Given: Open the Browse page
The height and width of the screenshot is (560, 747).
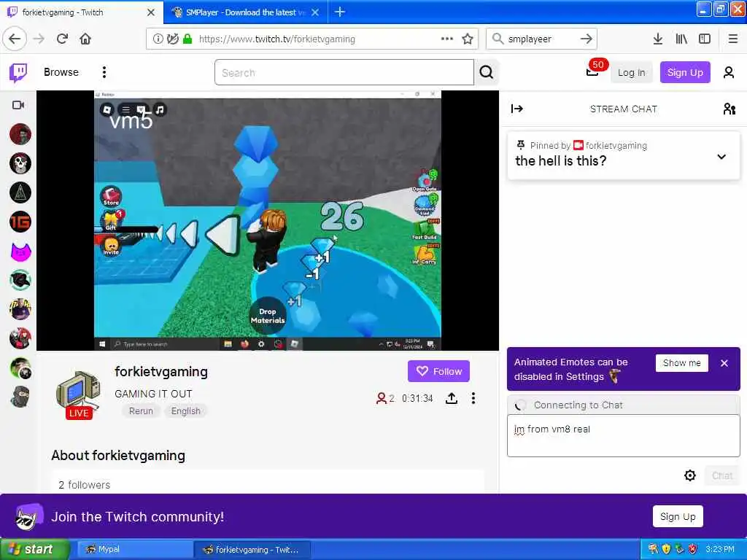Looking at the screenshot, I should click(61, 72).
